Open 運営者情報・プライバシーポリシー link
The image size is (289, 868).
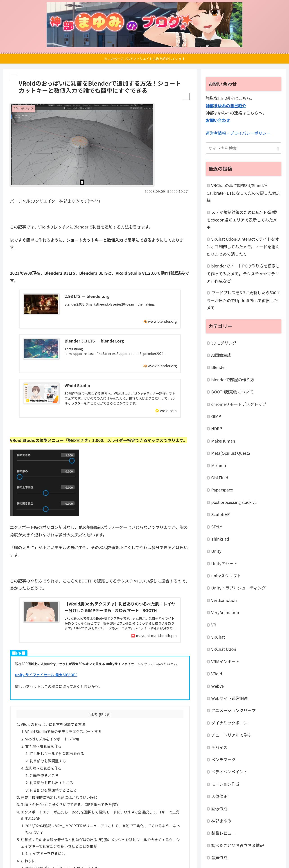pos(238,133)
